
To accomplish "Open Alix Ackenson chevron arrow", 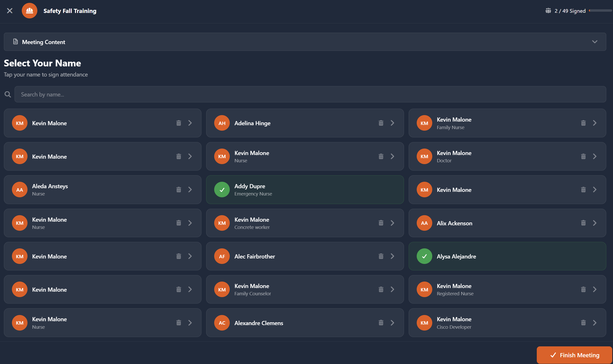I will click(x=595, y=223).
